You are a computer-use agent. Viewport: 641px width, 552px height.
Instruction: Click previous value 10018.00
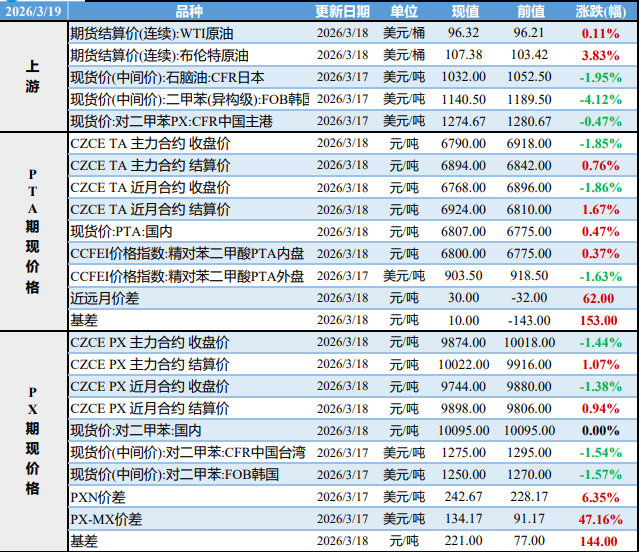[x=529, y=342]
